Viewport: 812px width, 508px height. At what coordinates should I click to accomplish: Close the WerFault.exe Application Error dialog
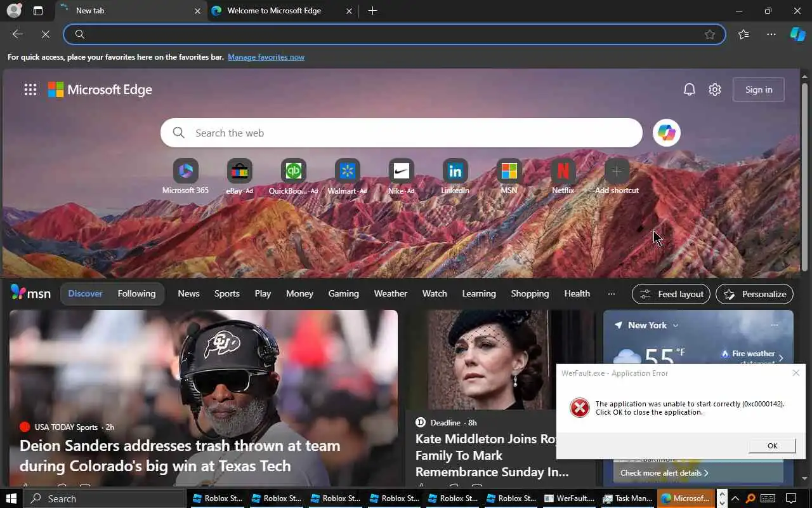coord(796,373)
